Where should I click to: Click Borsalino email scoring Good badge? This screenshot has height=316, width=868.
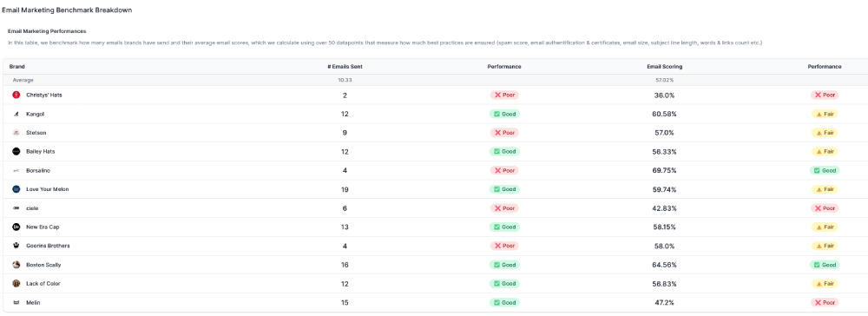(825, 170)
